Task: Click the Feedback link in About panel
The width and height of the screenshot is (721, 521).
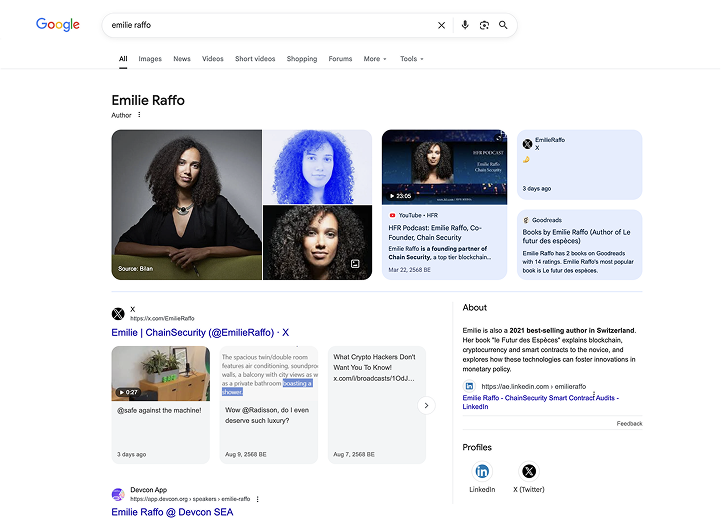Action: point(629,423)
